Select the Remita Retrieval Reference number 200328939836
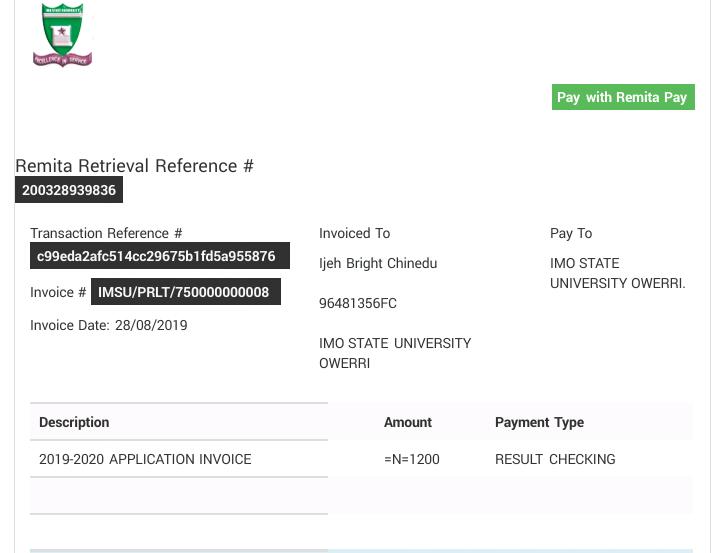Screen dimensions: 720x553 pos(69,190)
